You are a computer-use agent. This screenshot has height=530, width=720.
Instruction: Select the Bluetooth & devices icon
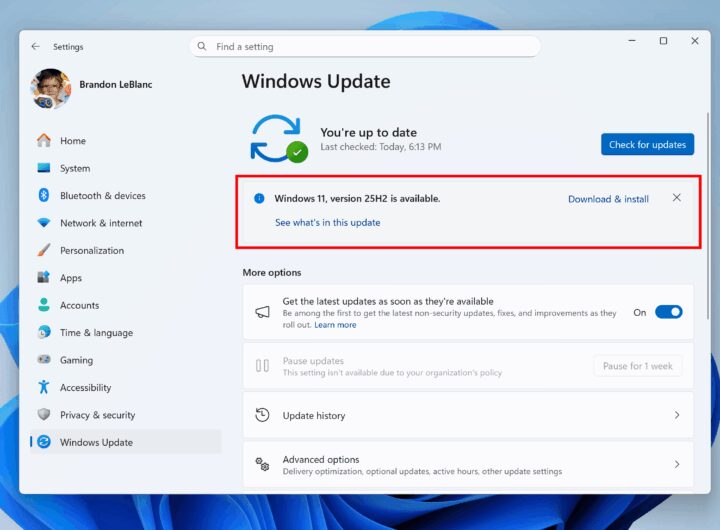[44, 196]
